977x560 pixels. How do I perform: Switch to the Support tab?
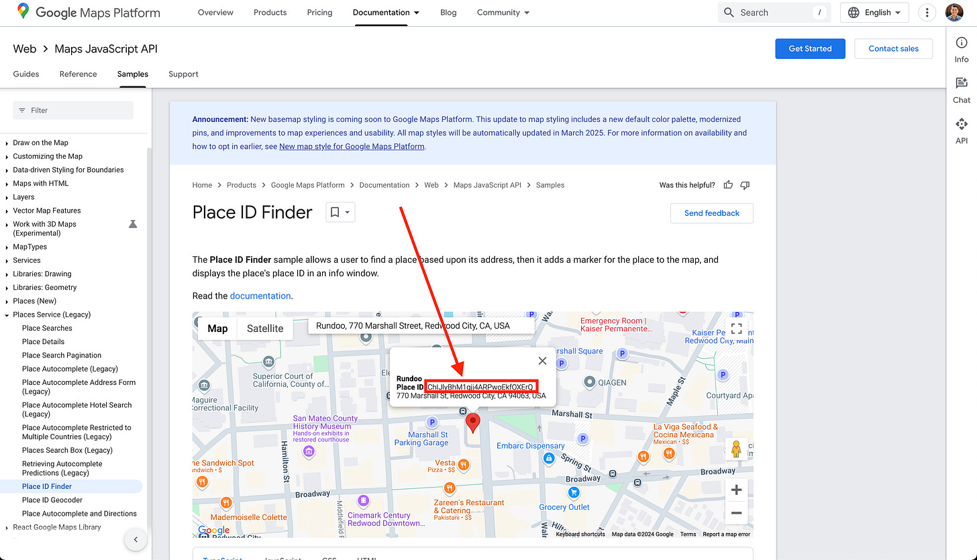click(183, 74)
